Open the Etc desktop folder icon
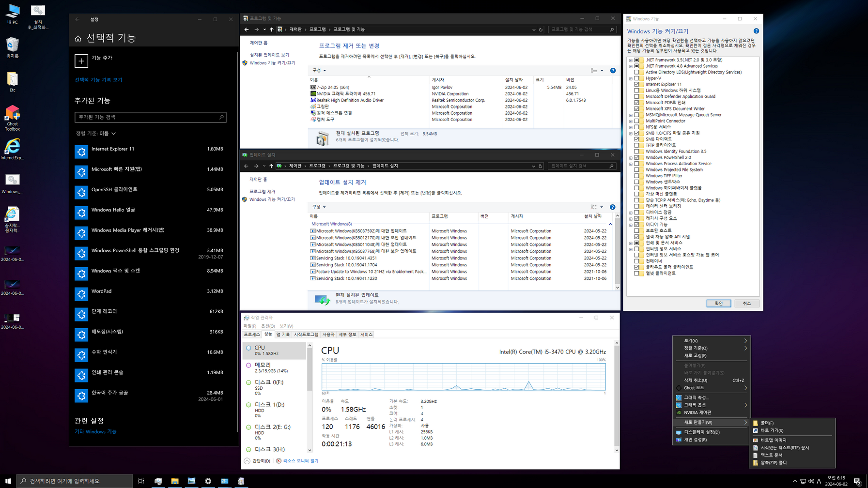This screenshot has height=488, width=868. pyautogui.click(x=13, y=81)
